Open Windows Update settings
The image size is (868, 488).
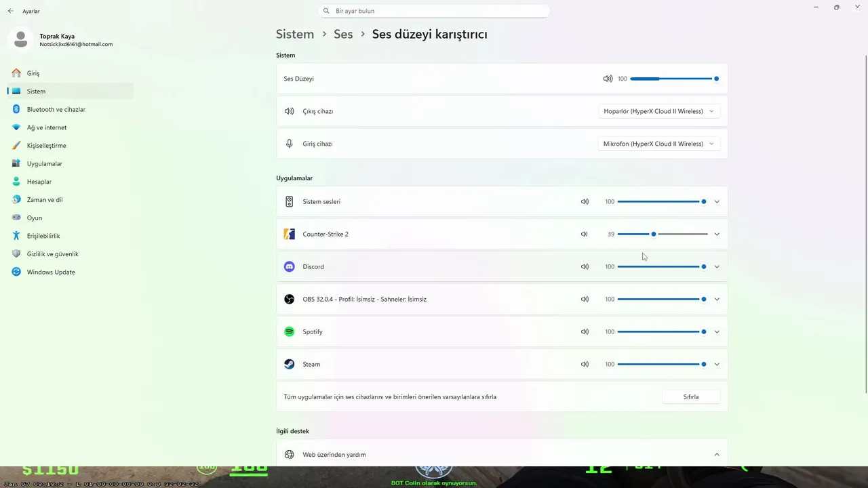[71, 272]
